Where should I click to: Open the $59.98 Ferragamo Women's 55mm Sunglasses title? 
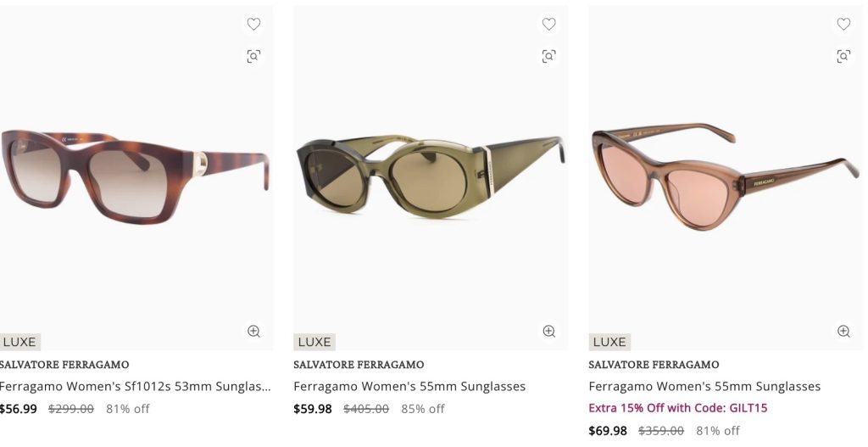(409, 386)
